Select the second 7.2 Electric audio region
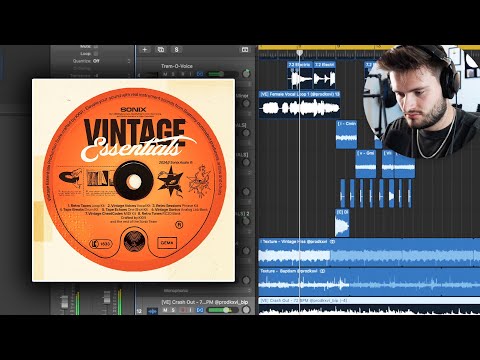The image size is (480, 360). (324, 75)
